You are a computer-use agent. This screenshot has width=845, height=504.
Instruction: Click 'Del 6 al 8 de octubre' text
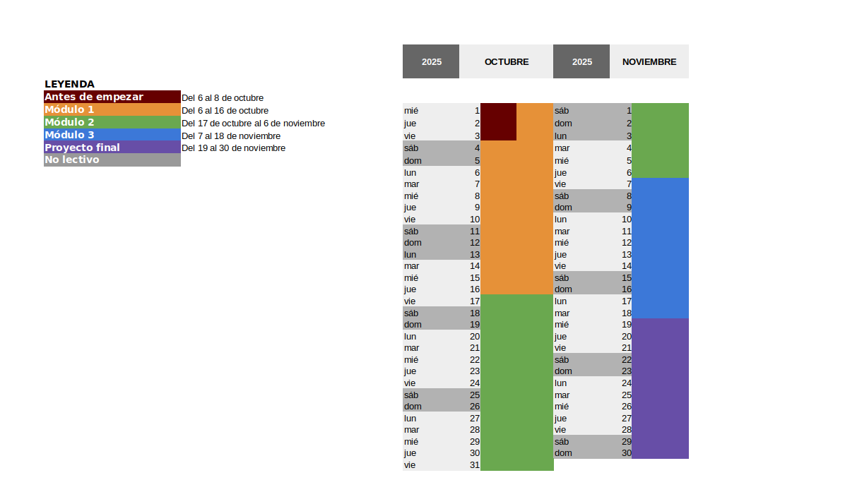point(223,98)
